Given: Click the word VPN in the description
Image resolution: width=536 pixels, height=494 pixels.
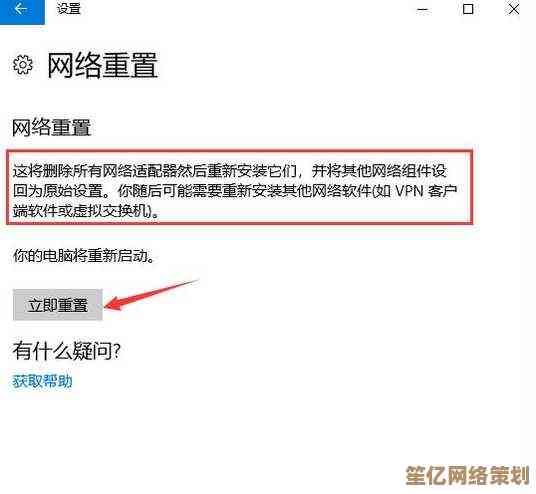Looking at the screenshot, I should tap(409, 191).
